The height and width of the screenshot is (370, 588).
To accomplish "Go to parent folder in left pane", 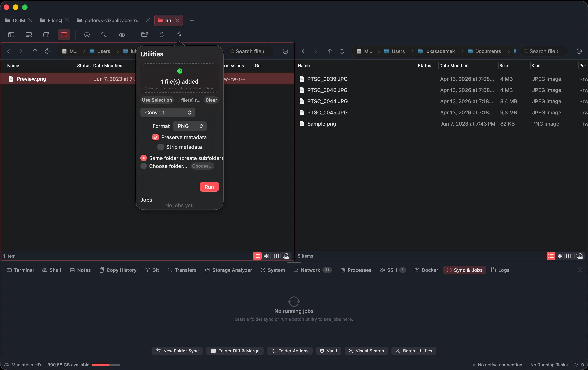I will [35, 51].
